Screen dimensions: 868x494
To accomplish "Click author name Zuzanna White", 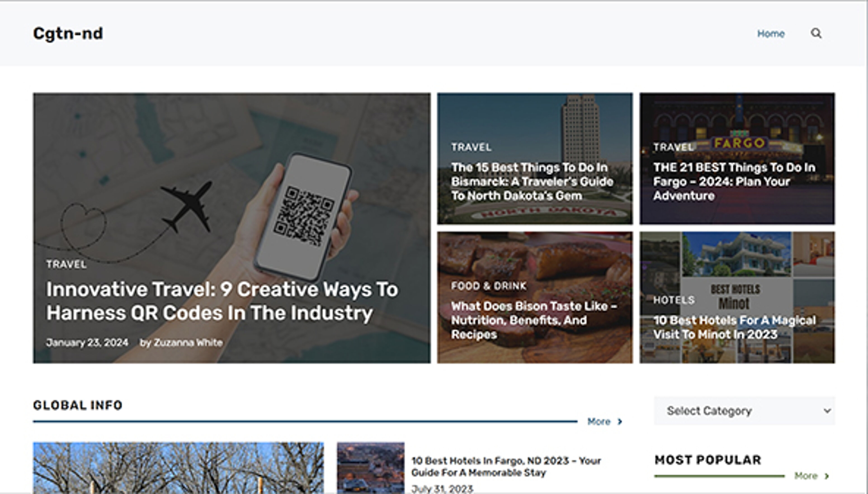I will tap(188, 342).
